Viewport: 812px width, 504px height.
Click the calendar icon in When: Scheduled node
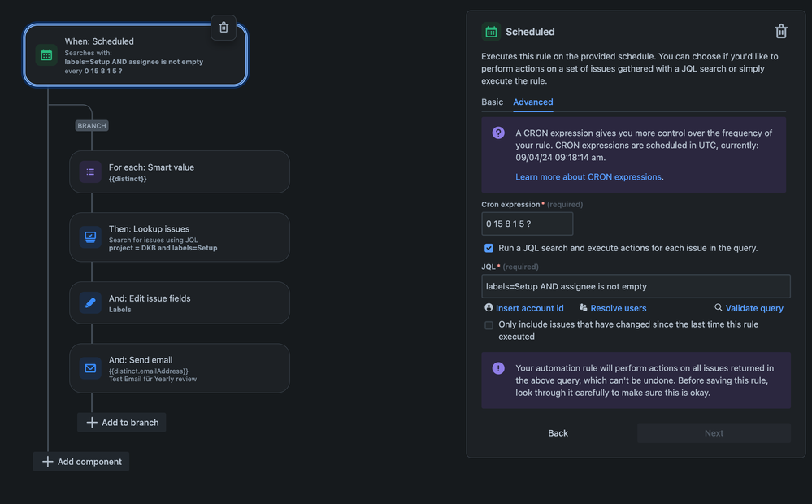46,54
